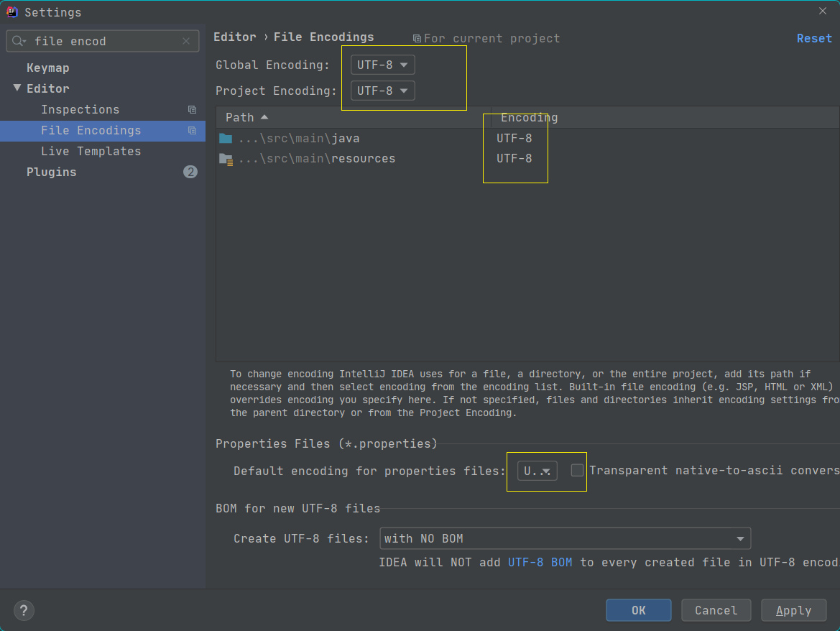Viewport: 840px width, 631px height.
Task: Click the search magnifier icon in settings
Action: coord(19,41)
